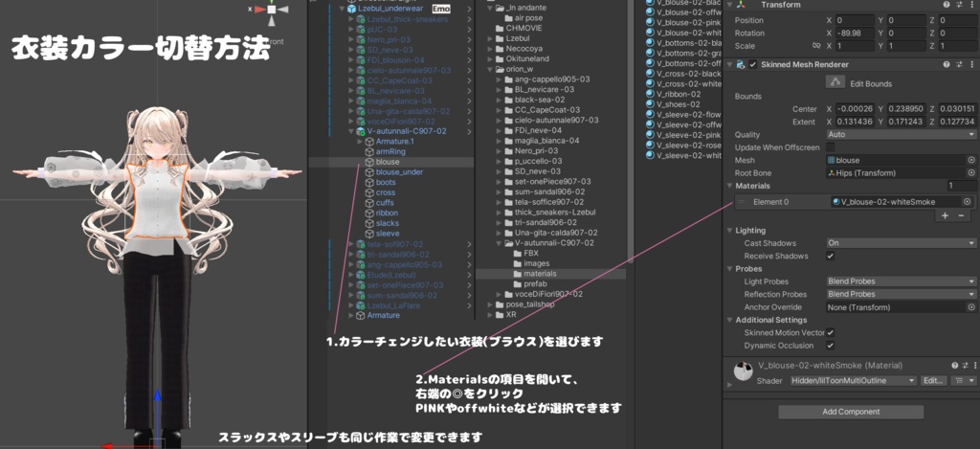This screenshot has width=980, height=449.
Task: Open Transform component preset settings icon
Action: 959,5
